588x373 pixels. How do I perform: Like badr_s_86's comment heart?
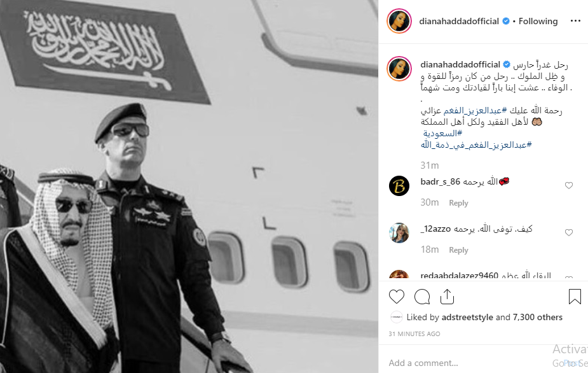pos(569,185)
